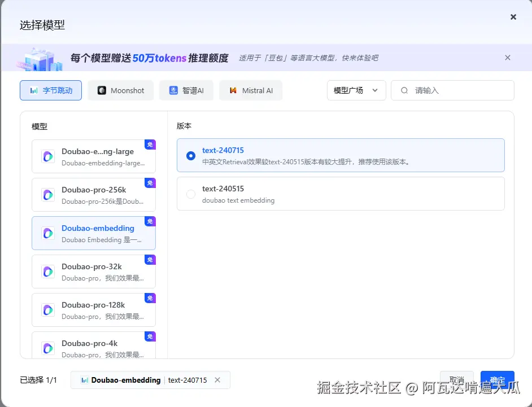Click the 字节跳动 tab logo icon

coord(34,90)
